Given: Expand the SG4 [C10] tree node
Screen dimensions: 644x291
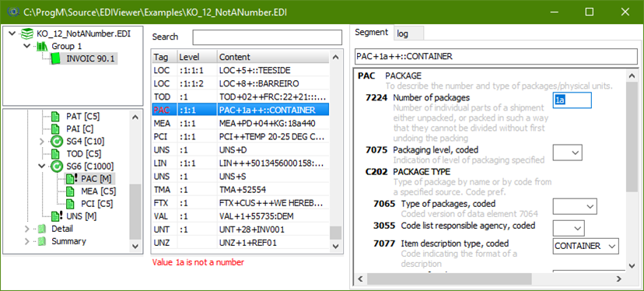Looking at the screenshot, I should pyautogui.click(x=41, y=142).
